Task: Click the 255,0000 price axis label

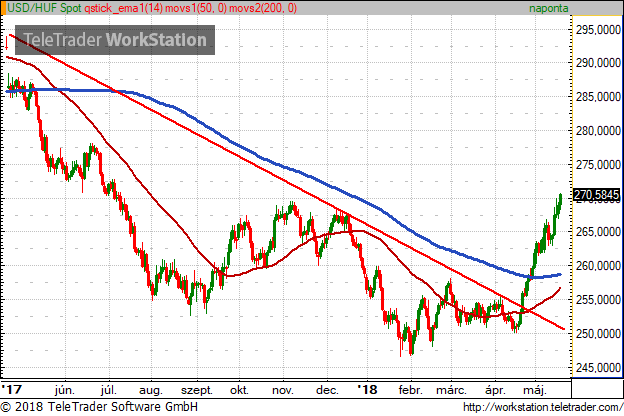Action: pyautogui.click(x=598, y=299)
